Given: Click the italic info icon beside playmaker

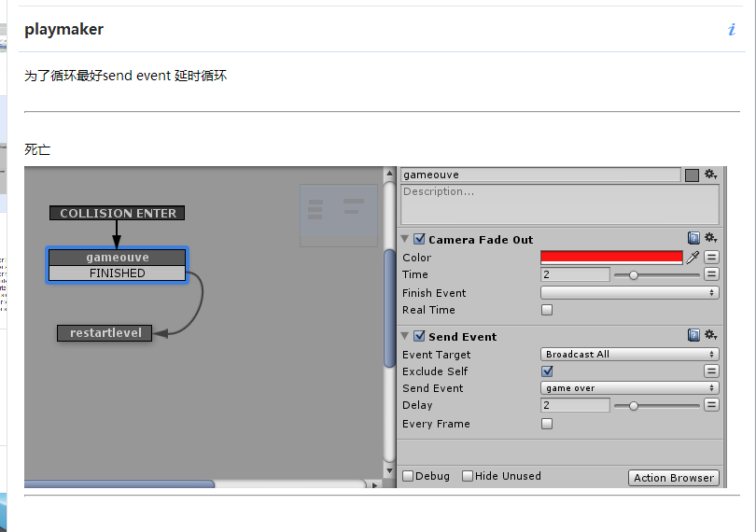Looking at the screenshot, I should [732, 30].
